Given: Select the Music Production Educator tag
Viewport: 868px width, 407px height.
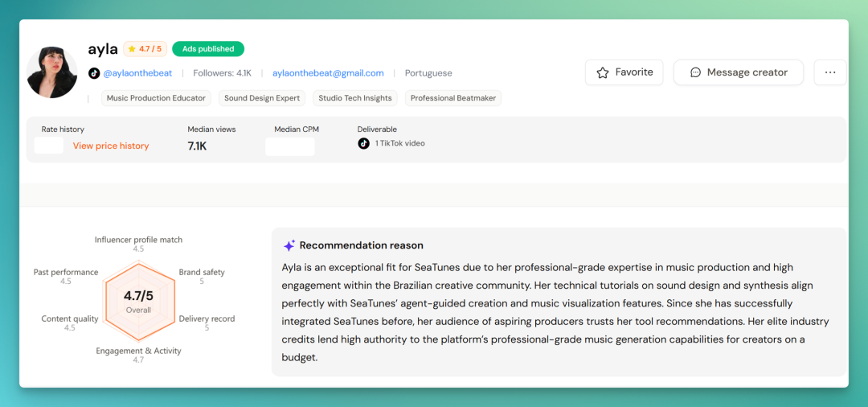Looking at the screenshot, I should point(156,98).
